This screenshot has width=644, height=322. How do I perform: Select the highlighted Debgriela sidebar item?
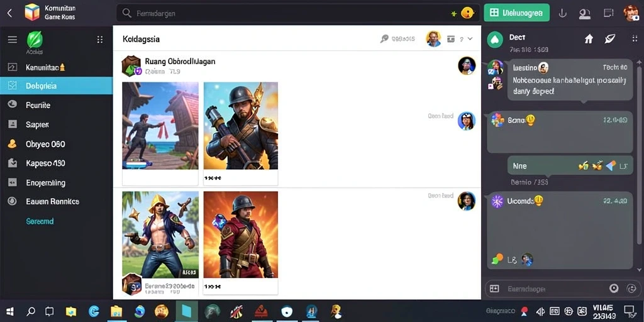pyautogui.click(x=56, y=86)
